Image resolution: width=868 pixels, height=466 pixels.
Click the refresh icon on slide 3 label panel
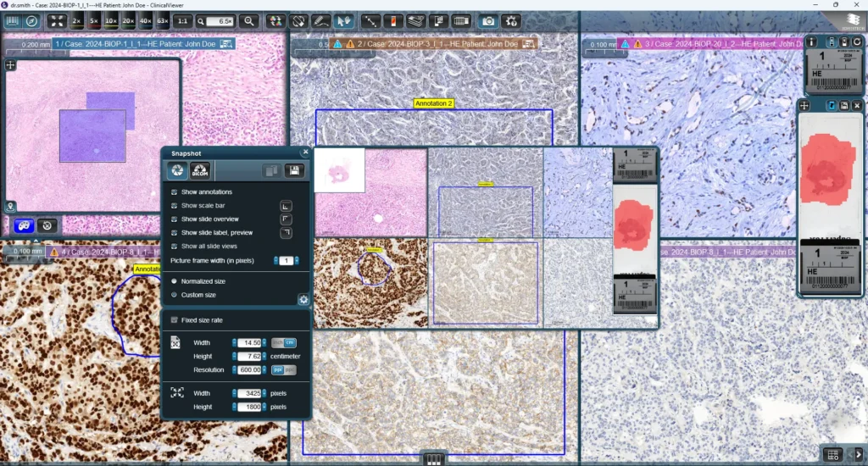point(857,42)
